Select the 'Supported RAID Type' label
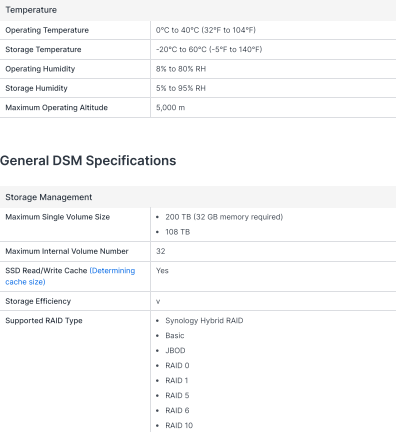This screenshot has width=397, height=432. [x=44, y=320]
